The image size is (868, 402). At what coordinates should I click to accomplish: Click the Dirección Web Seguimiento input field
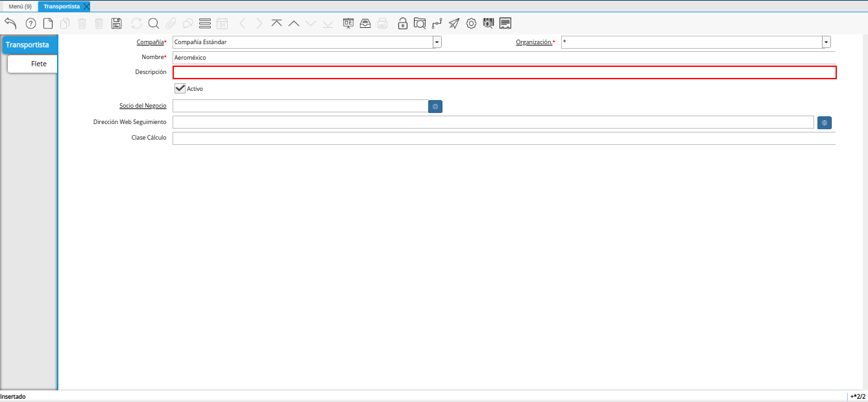[x=493, y=122]
